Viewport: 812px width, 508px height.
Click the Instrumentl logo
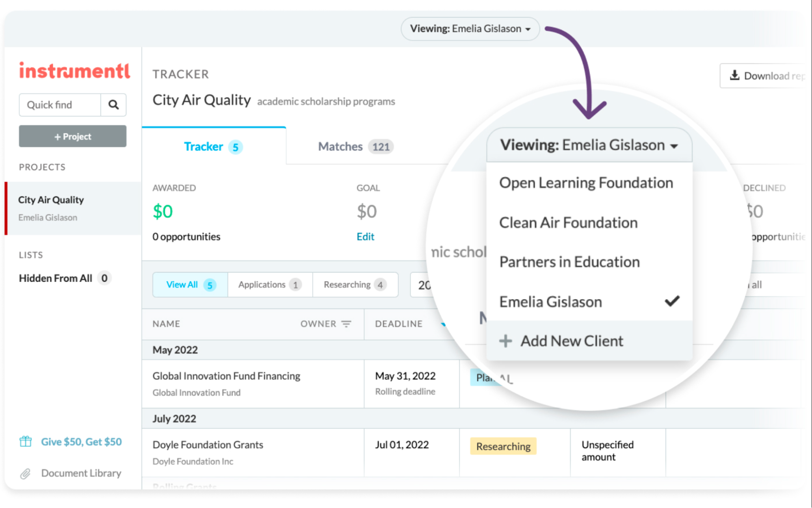point(74,71)
